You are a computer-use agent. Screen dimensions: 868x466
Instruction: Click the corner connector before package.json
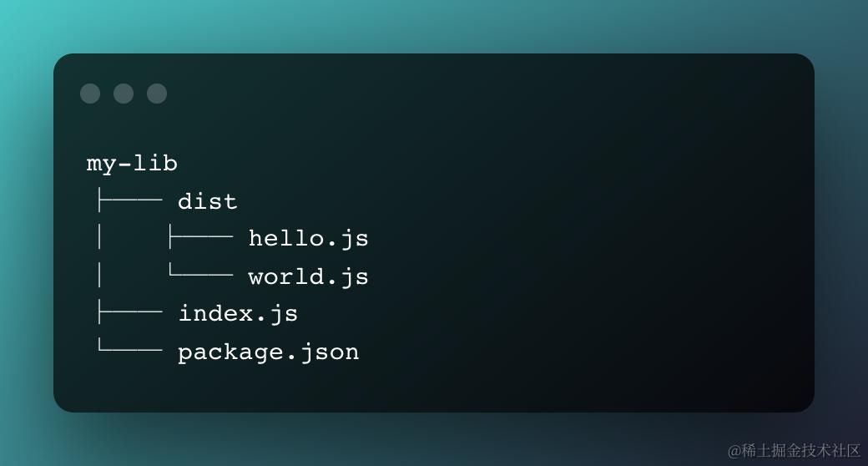[129, 350]
